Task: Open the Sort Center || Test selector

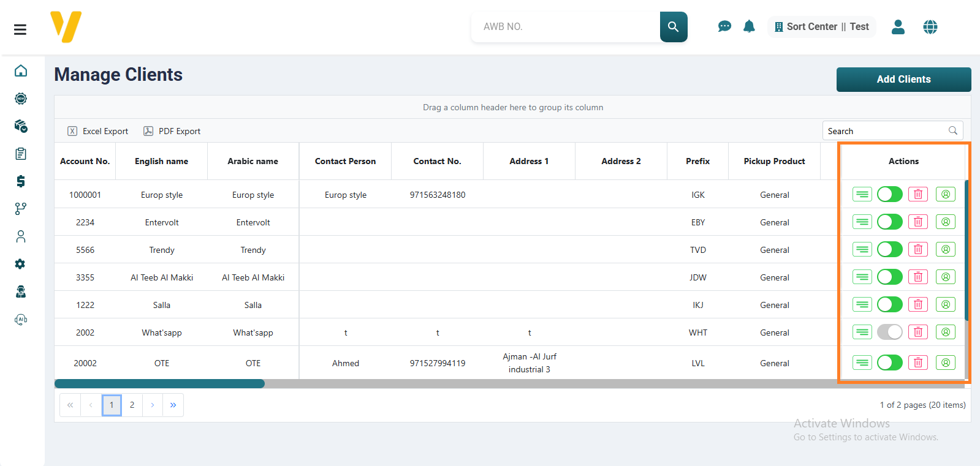Action: (x=821, y=27)
